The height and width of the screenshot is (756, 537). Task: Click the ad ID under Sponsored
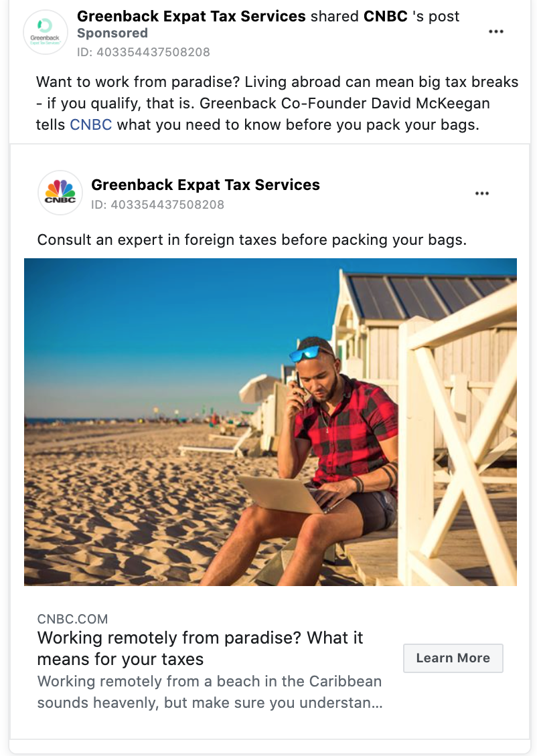click(x=143, y=52)
